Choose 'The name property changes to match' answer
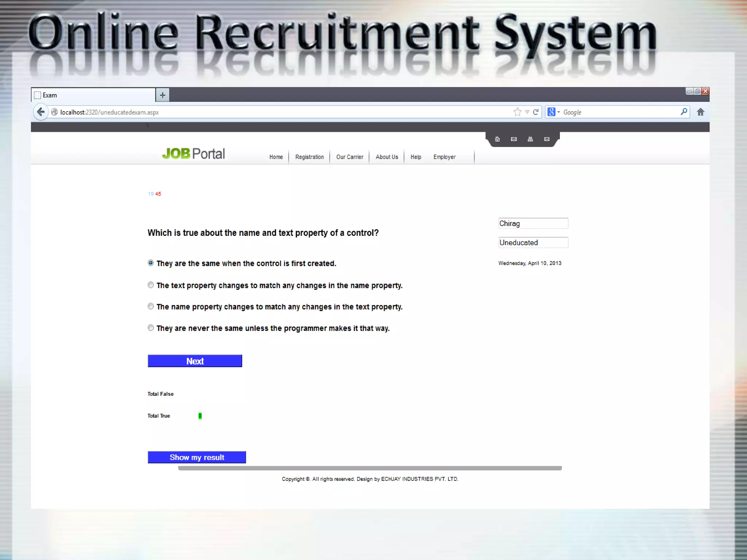 click(151, 306)
